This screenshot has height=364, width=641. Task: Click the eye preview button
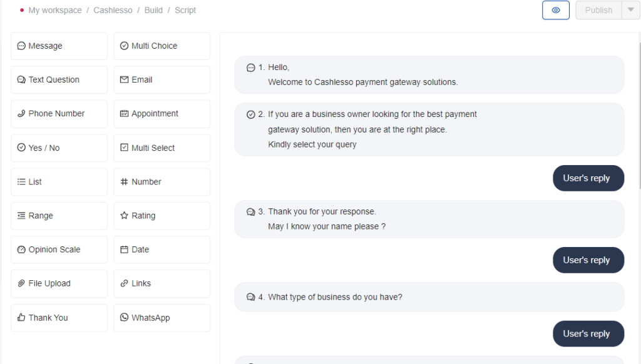[x=556, y=10]
